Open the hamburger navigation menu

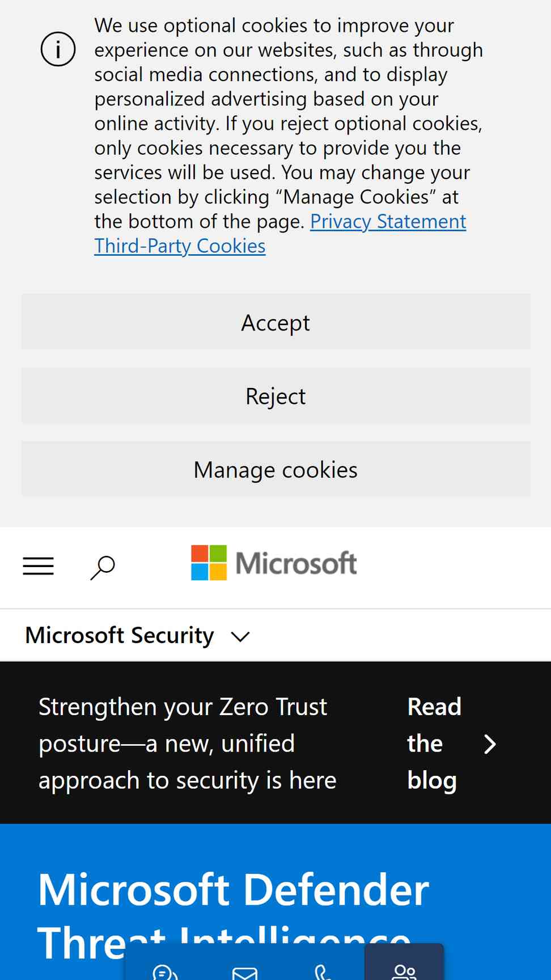38,566
